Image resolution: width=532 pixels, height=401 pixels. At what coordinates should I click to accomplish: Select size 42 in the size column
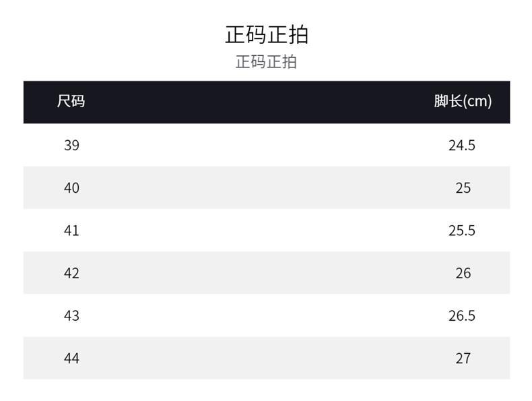tap(71, 273)
